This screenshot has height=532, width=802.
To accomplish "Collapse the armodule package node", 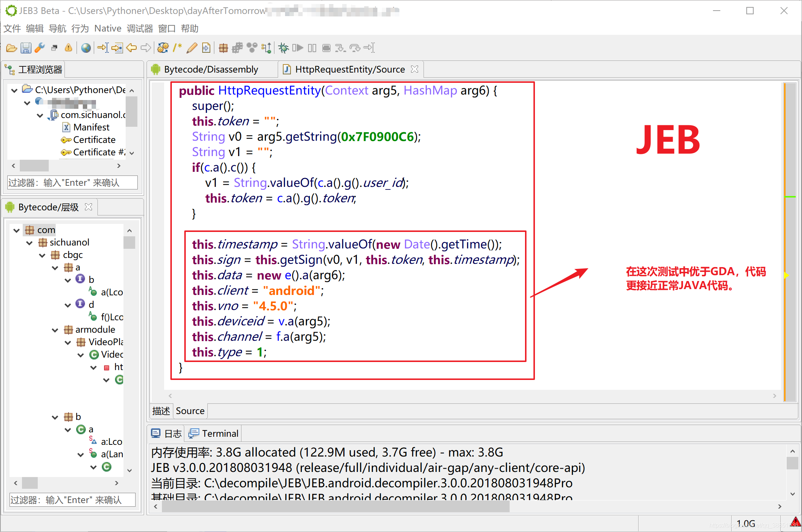I will (x=55, y=330).
